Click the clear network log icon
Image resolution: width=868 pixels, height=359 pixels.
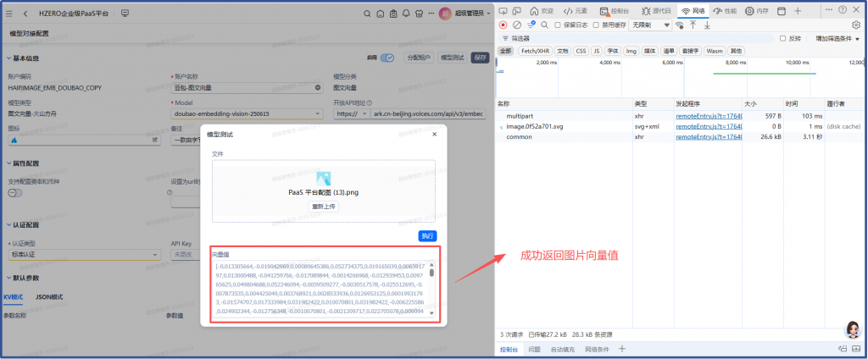coord(516,25)
